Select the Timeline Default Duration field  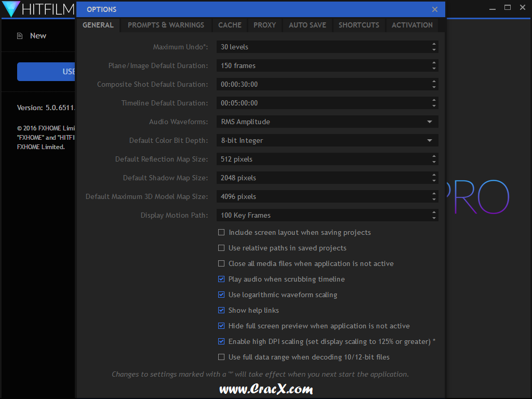tap(322, 103)
